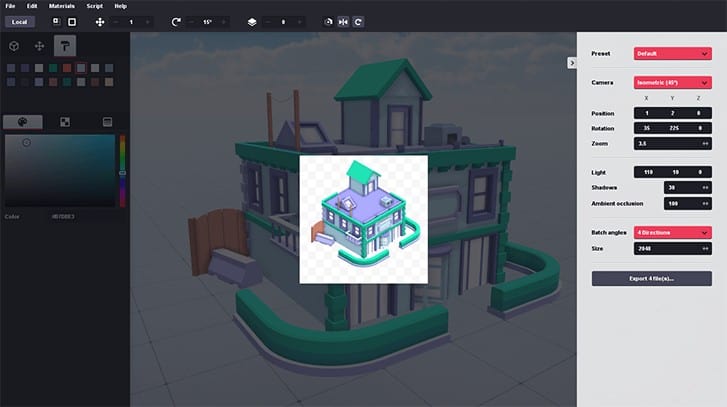This screenshot has width=727, height=407.
Task: Click the rotate step icon in toolbar
Action: pos(176,22)
